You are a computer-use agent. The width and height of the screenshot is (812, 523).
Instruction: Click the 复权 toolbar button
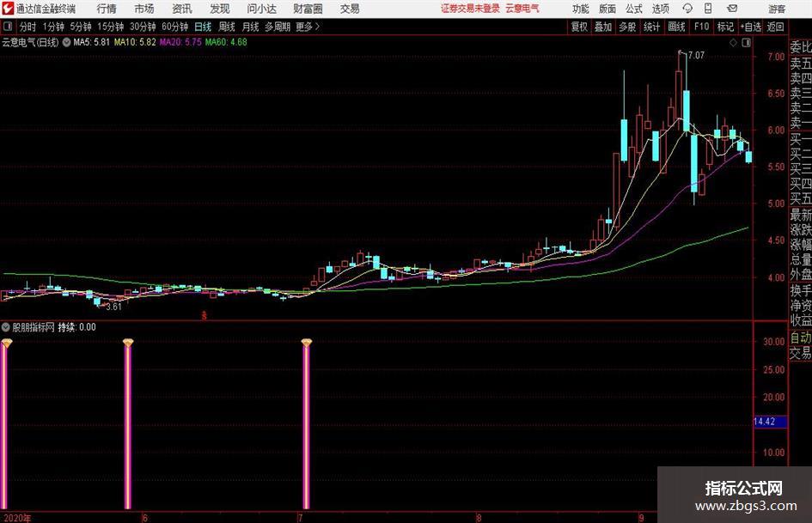point(579,27)
